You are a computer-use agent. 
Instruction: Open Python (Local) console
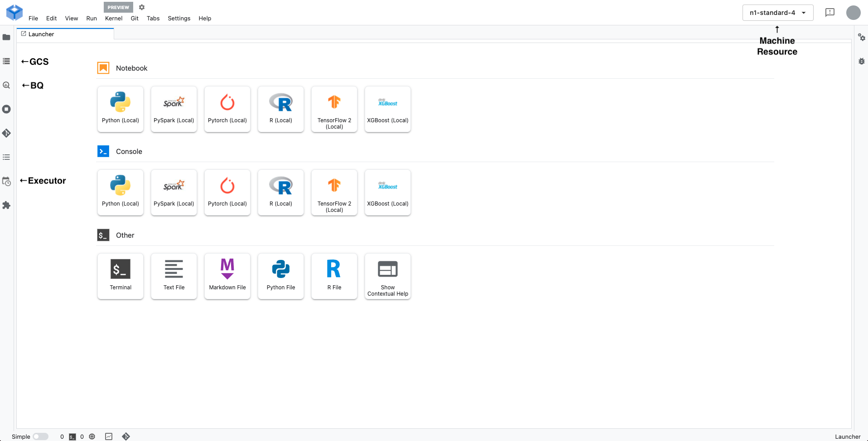point(121,192)
